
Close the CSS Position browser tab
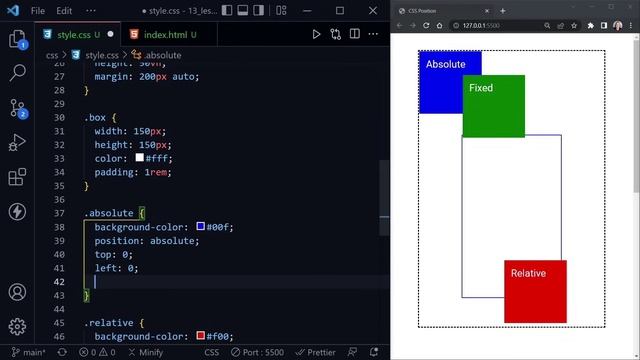[487, 11]
